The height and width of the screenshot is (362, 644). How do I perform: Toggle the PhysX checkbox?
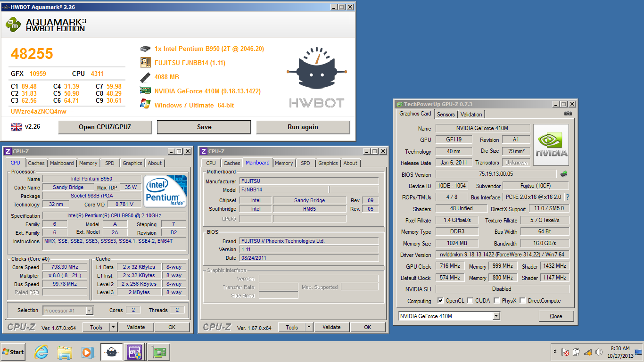pyautogui.click(x=497, y=301)
